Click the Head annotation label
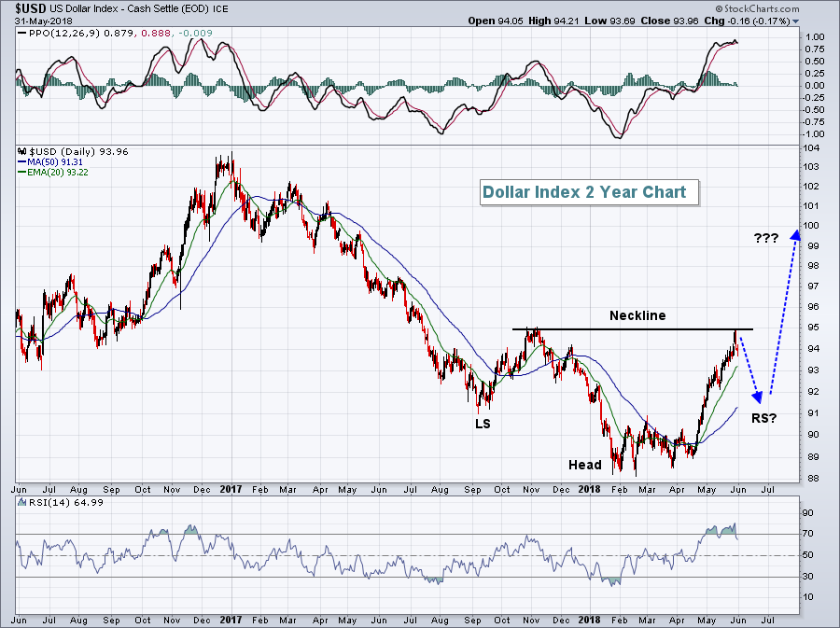This screenshot has width=840, height=628. (585, 465)
